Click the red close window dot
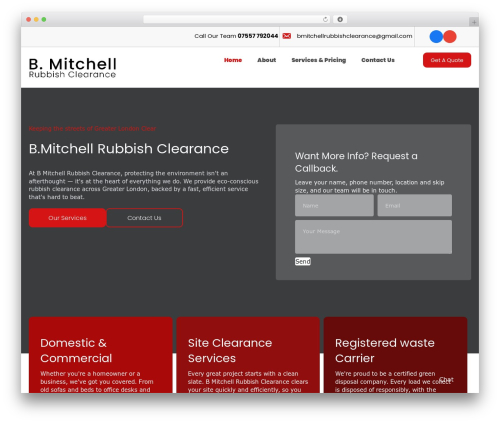The height and width of the screenshot is (423, 500). (29, 19)
